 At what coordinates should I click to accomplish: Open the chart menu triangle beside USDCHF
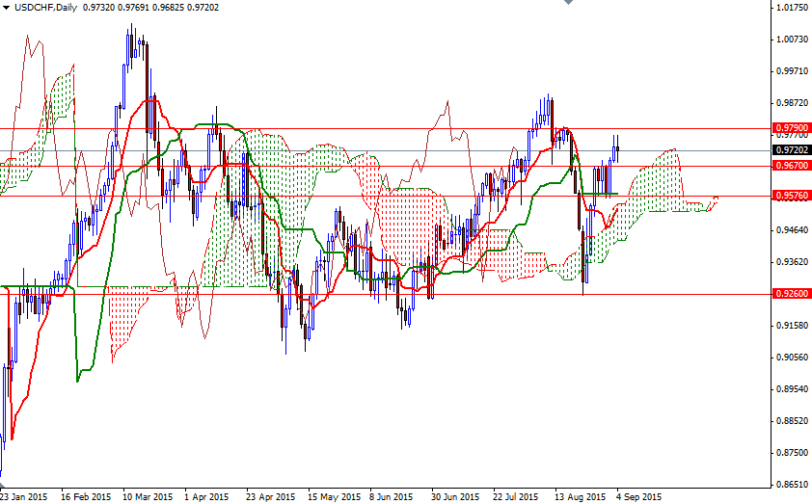tap(6, 8)
